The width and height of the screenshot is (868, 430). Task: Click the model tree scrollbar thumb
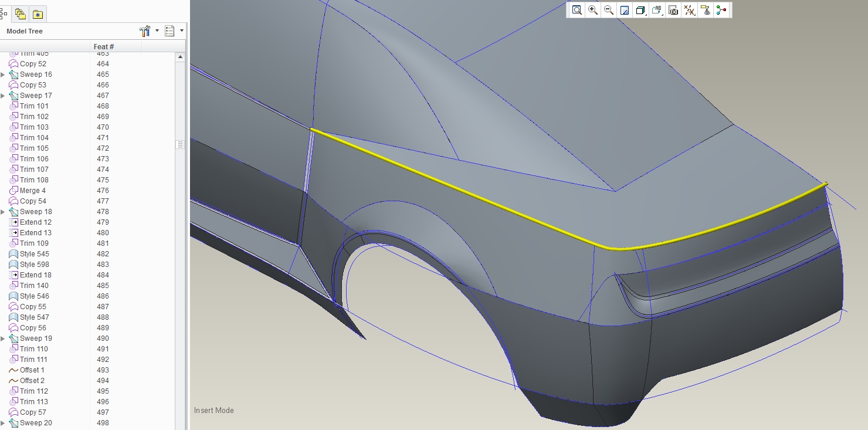click(181, 144)
